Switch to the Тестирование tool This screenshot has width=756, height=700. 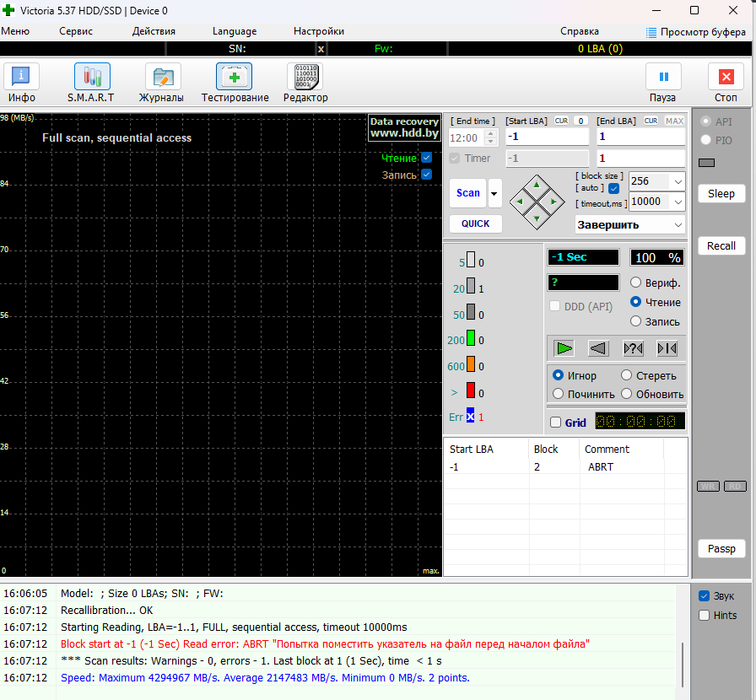[x=235, y=78]
